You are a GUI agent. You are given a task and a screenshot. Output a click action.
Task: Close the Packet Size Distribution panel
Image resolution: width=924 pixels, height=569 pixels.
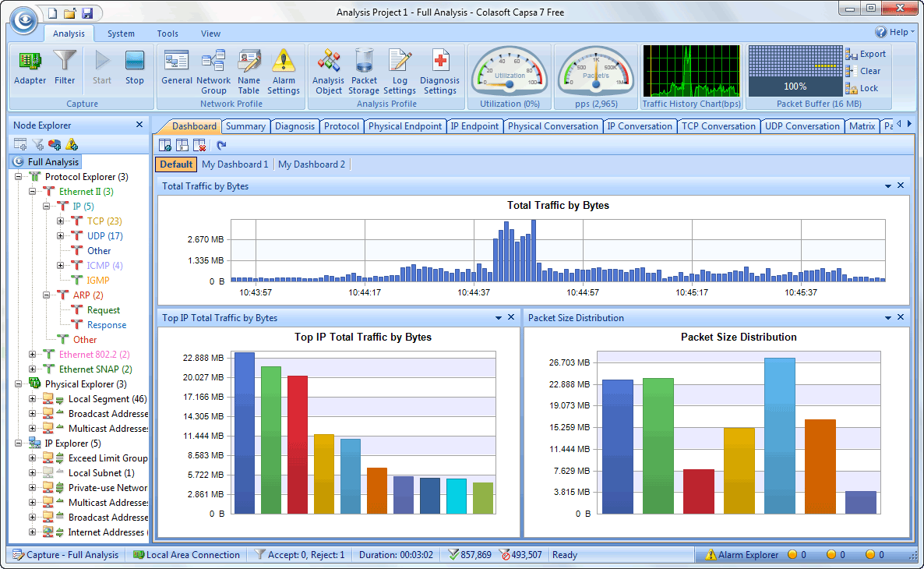(901, 317)
